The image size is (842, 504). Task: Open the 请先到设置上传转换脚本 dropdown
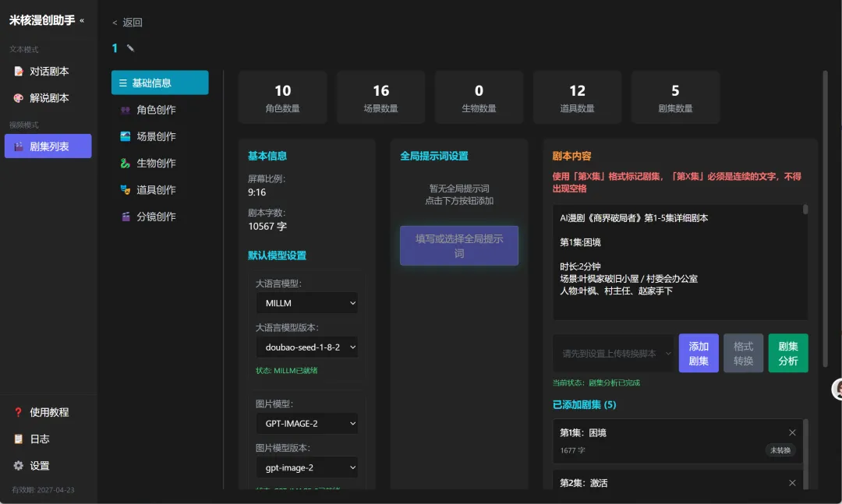tap(614, 353)
